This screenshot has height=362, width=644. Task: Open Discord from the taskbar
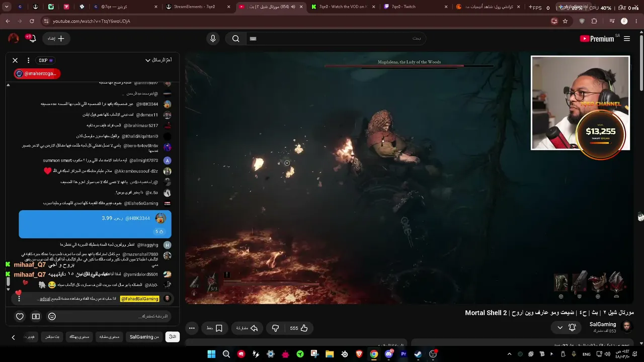pyautogui.click(x=388, y=354)
